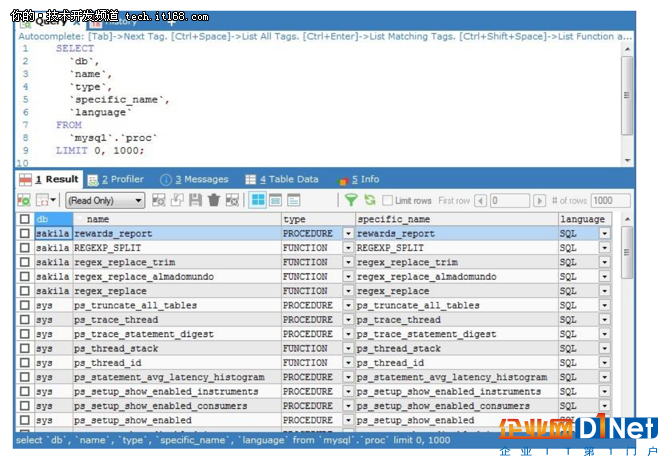Open the type dropdown for ps_setup_show_enabled_instruments row
Screen dimensions: 658x456
[348, 391]
